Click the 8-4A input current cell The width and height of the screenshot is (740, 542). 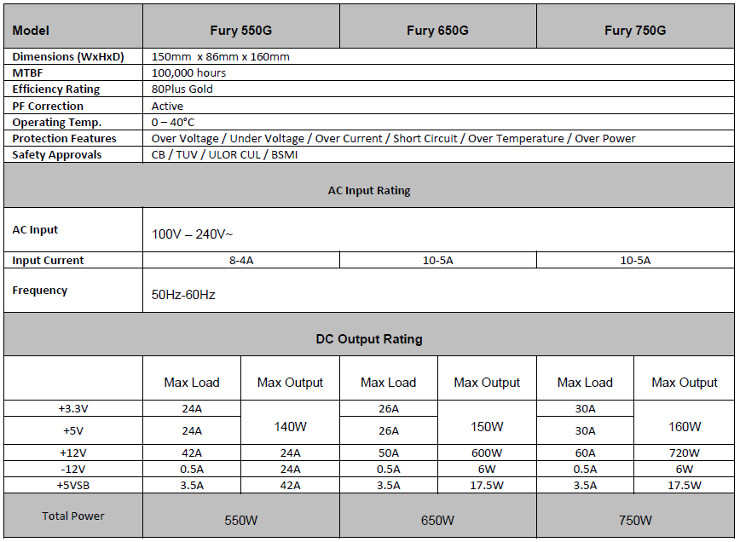pos(241,260)
